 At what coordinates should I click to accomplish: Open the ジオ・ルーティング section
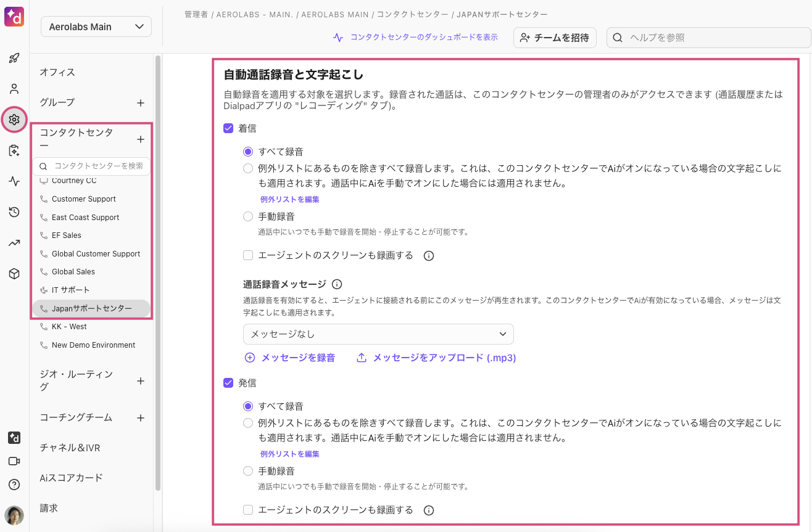(x=77, y=381)
